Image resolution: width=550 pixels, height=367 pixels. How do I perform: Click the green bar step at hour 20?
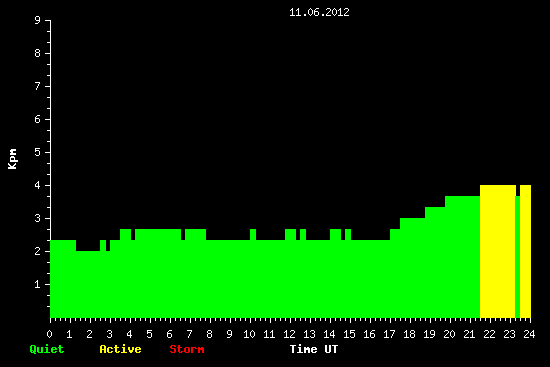click(x=462, y=257)
